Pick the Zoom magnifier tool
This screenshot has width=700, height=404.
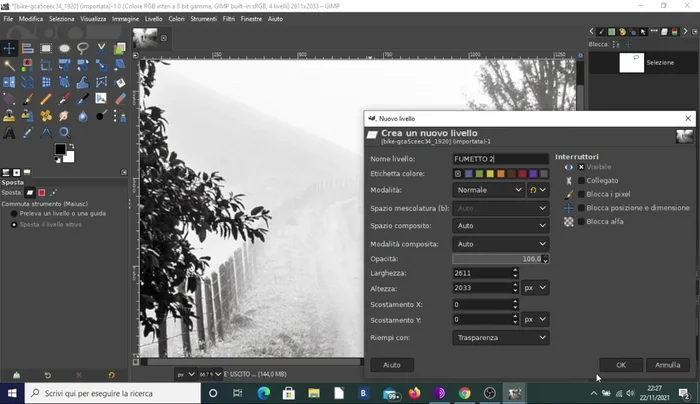tap(64, 132)
